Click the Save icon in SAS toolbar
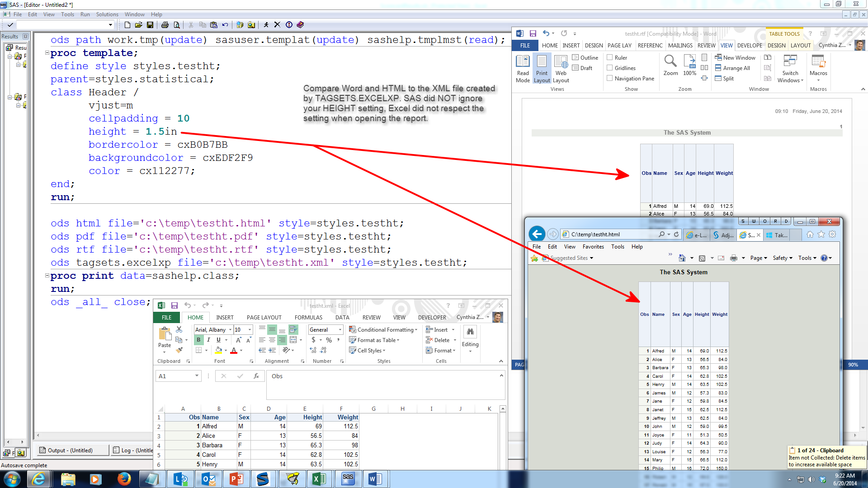 click(x=150, y=25)
